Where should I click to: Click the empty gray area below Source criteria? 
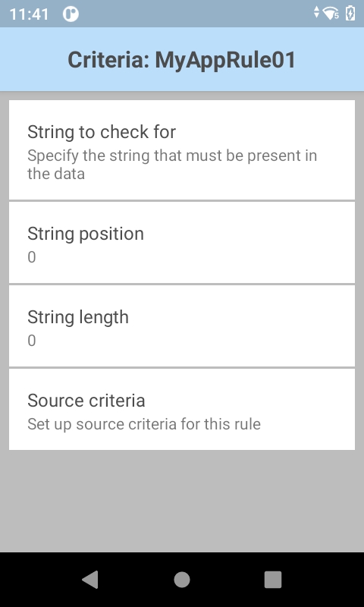point(182,502)
